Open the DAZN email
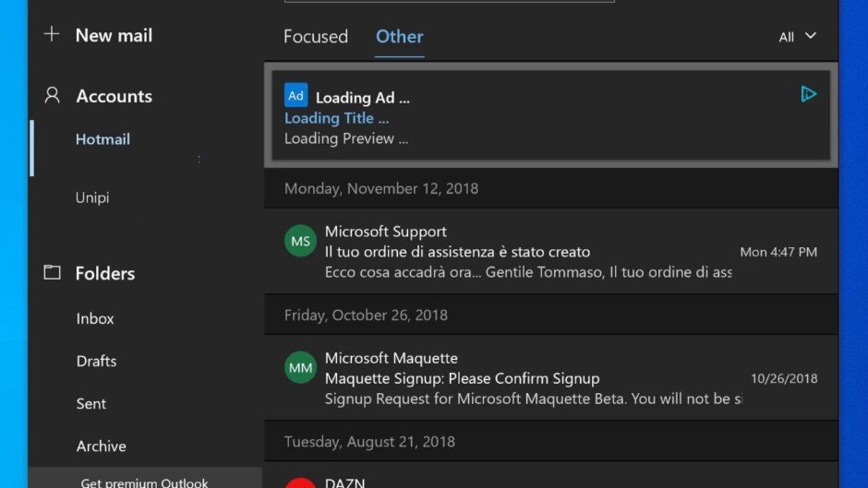868x488 pixels. point(550,475)
